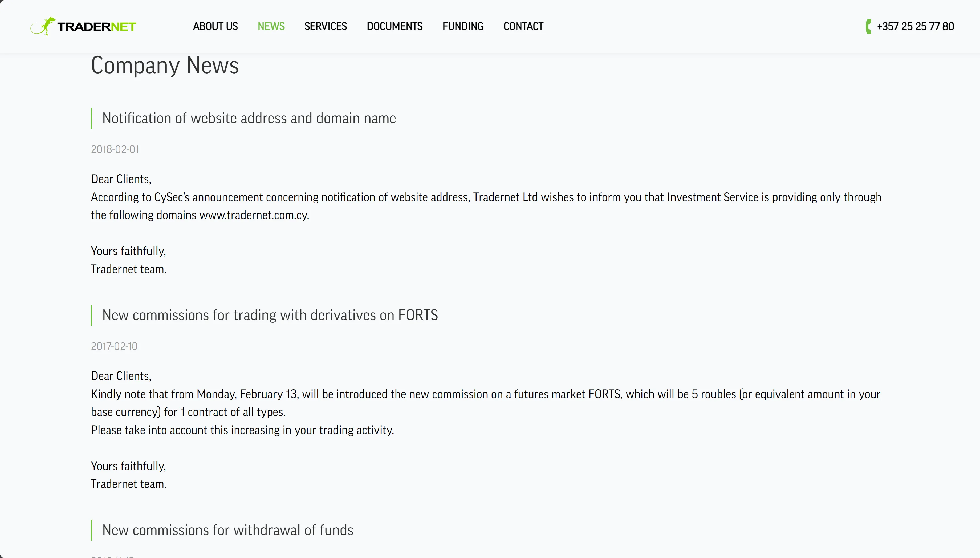
Task: Select the News navigation tab
Action: pos(271,26)
